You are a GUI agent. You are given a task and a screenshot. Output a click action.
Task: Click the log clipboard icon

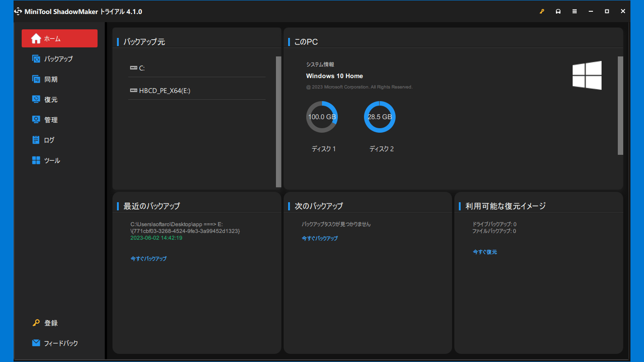click(36, 140)
